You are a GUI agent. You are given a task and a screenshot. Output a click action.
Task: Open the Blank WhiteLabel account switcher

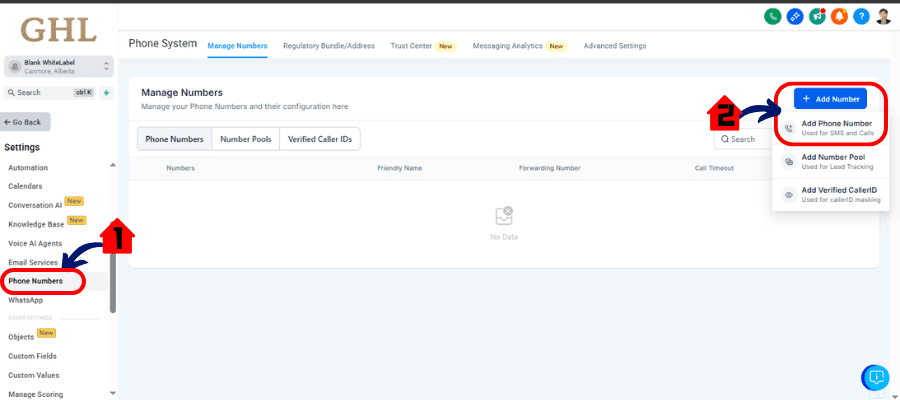click(59, 67)
